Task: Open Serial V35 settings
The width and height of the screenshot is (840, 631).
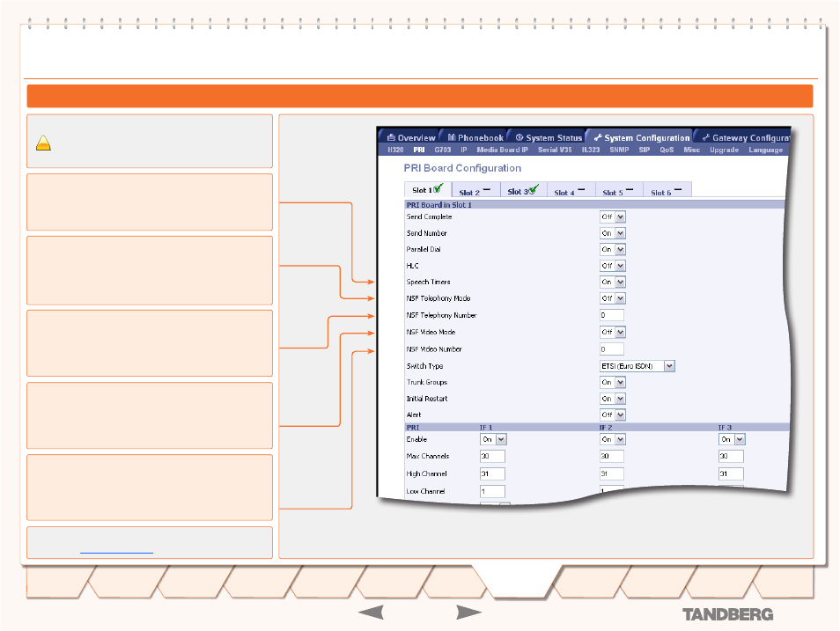Action: [x=555, y=150]
